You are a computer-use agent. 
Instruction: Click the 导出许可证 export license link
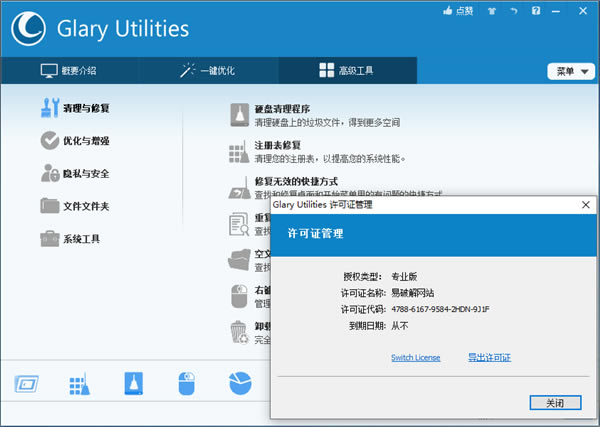pos(489,357)
